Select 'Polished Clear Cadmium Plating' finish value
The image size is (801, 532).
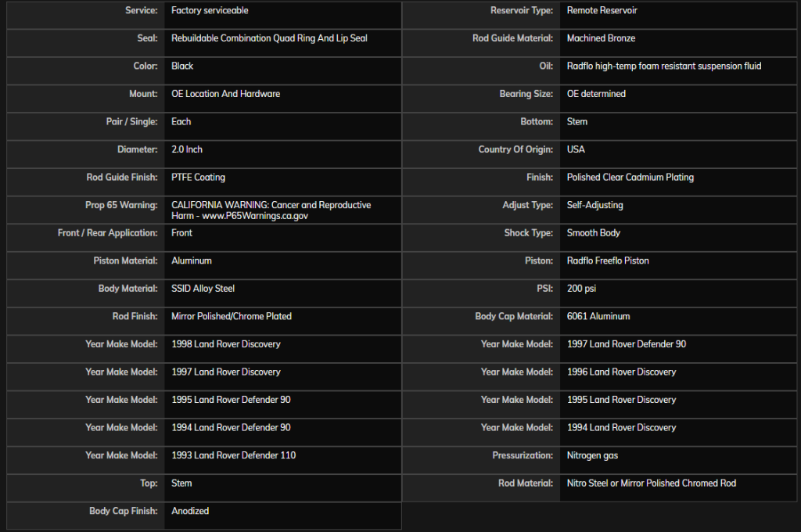[630, 177]
